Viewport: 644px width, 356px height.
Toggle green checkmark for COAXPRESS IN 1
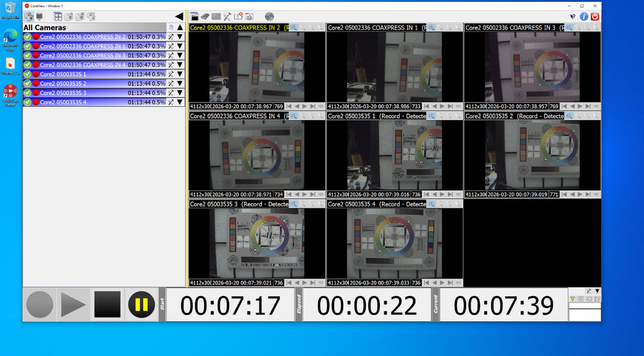point(28,46)
